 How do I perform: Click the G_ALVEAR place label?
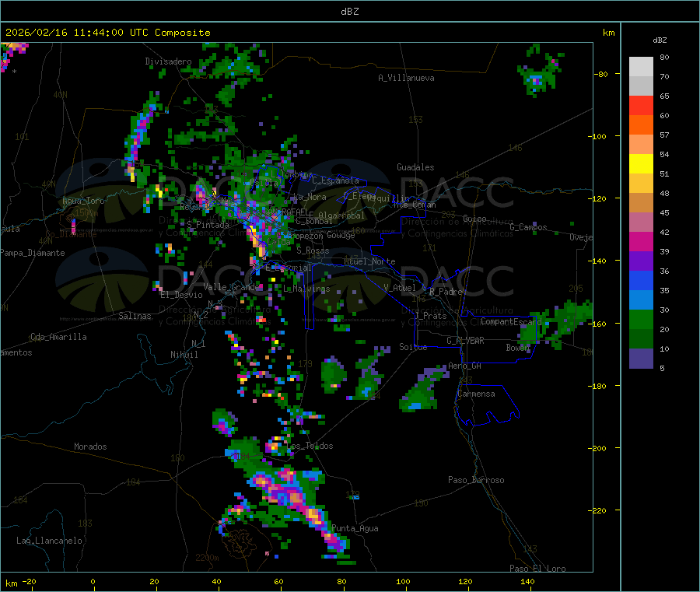pos(465,341)
